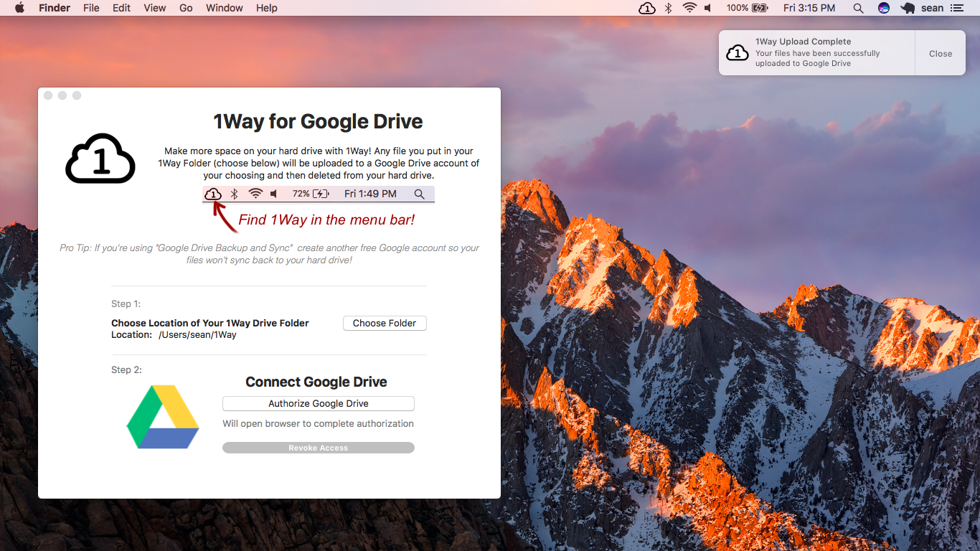
Task: Activate Siri from the menu bar
Action: [x=883, y=8]
